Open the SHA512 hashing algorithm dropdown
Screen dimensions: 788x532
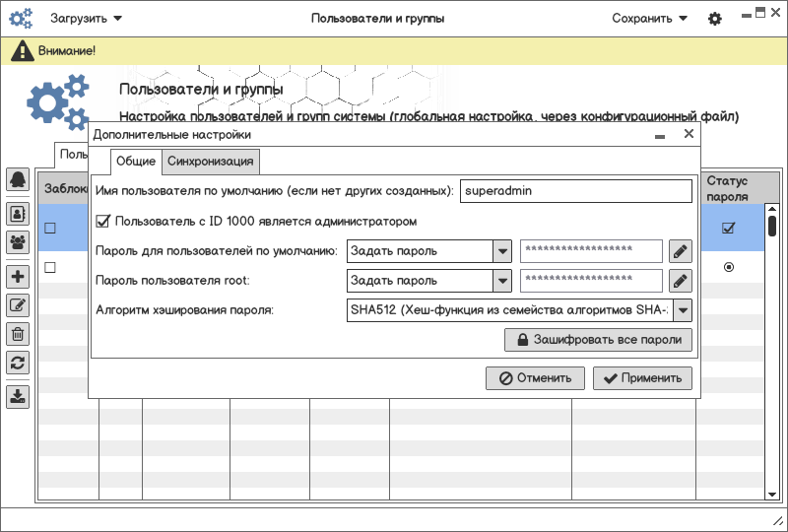[682, 310]
